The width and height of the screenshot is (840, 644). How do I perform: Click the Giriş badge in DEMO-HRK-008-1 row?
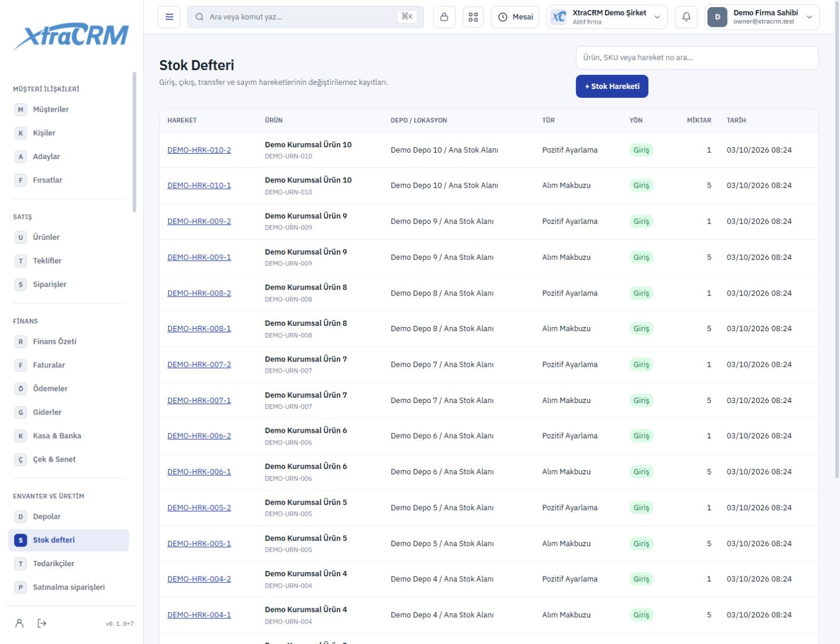(641, 329)
